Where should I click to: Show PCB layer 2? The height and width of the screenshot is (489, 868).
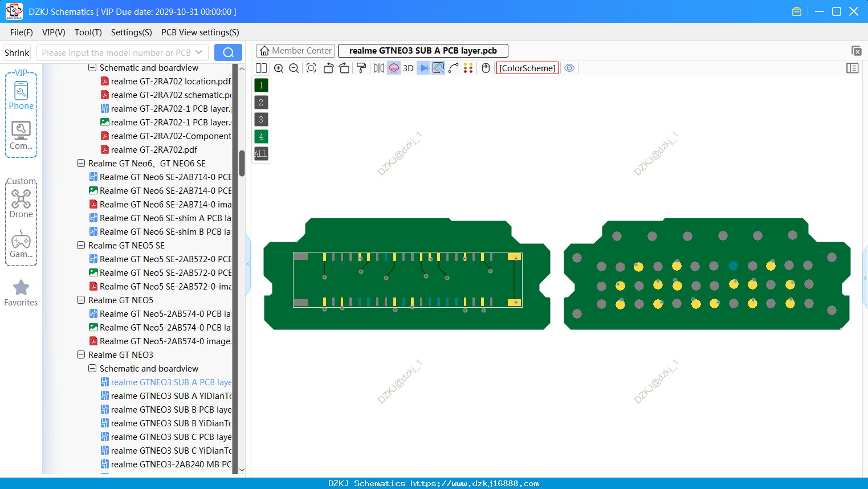point(261,103)
